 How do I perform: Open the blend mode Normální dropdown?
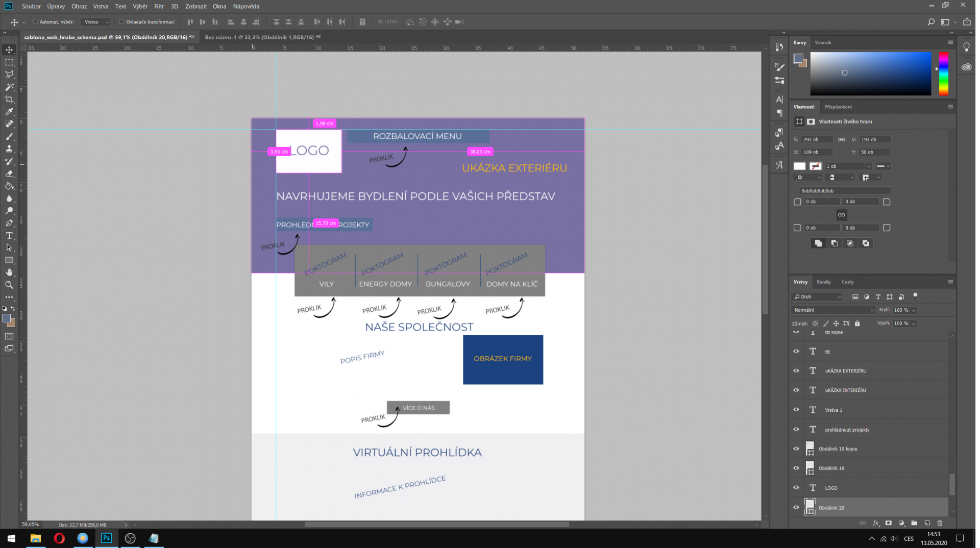click(833, 310)
